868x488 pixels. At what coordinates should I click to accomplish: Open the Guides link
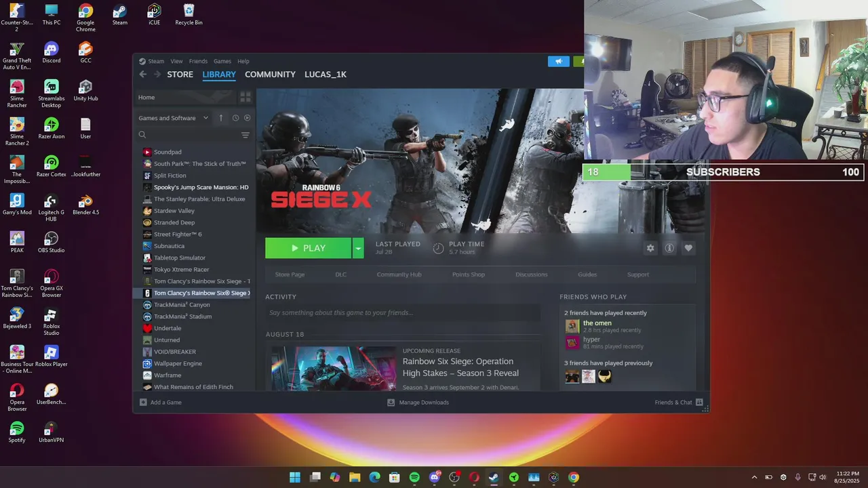[587, 274]
